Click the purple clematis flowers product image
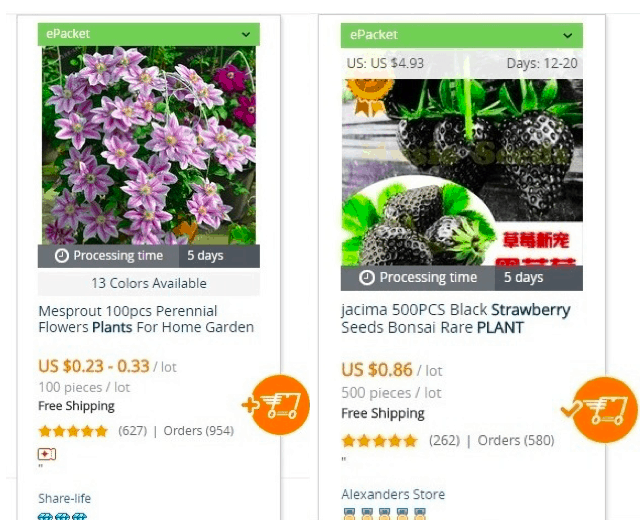Screen dimensions: 641x520 coord(149,145)
